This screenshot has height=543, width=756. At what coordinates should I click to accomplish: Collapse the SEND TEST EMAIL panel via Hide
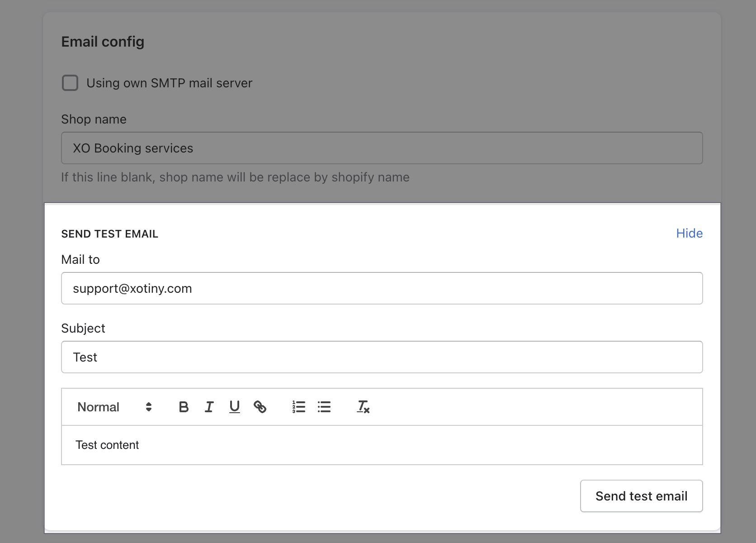point(689,233)
